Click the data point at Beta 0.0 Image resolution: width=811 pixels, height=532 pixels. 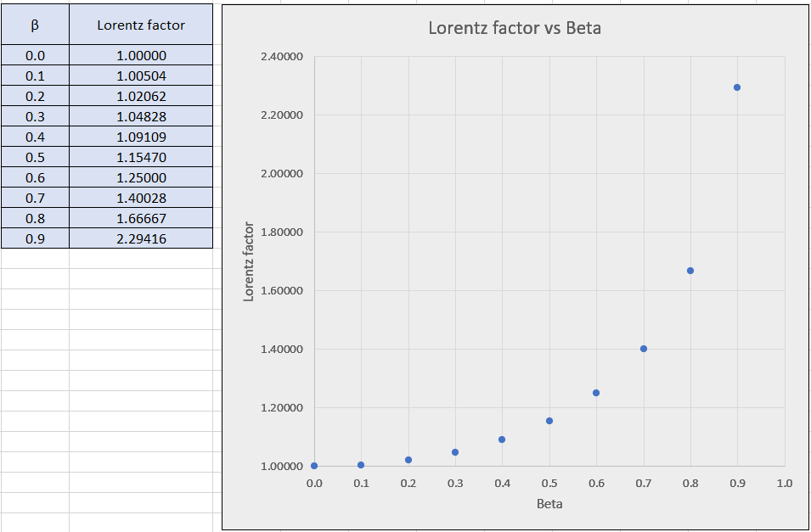314,466
